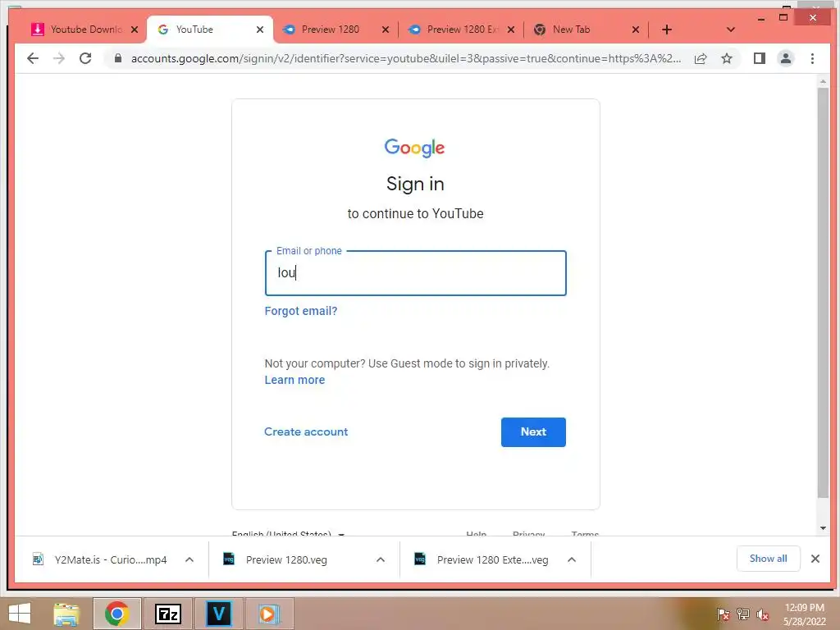Screen dimensions: 840x630
Task: Open 7-Zip from the taskbar
Action: click(167, 614)
